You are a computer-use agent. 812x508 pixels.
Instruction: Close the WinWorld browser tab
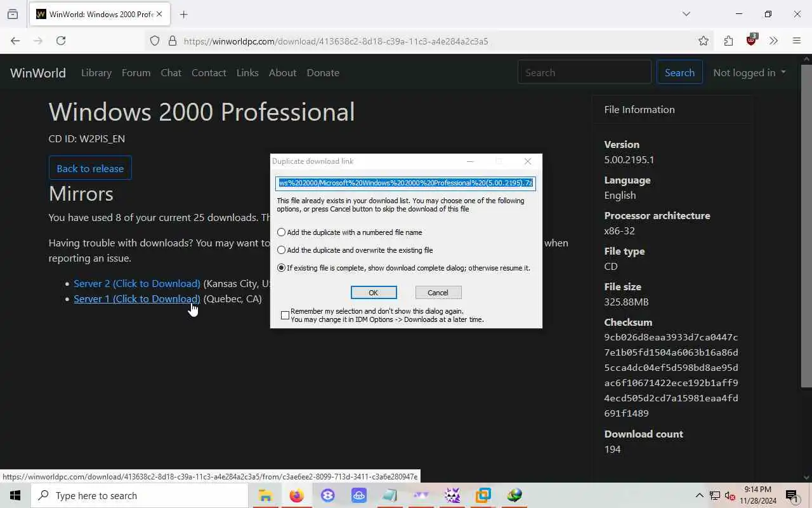(159, 14)
